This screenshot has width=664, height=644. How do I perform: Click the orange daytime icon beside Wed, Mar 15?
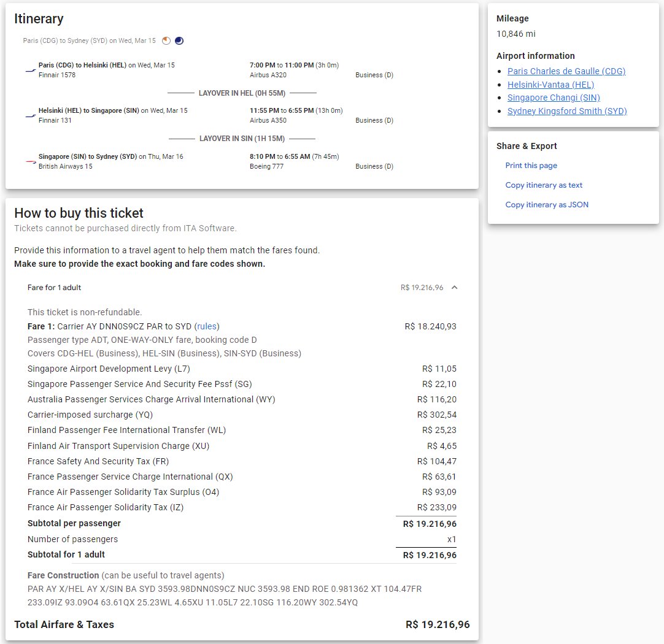(166, 41)
